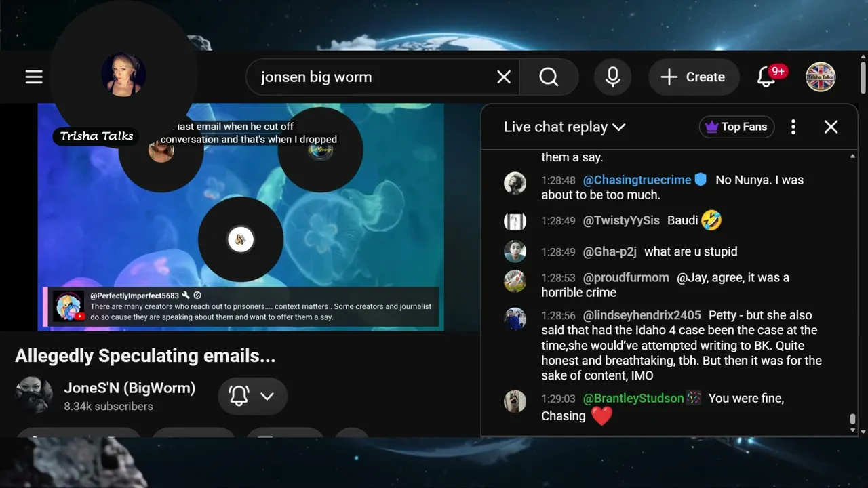
Task: Open the YouTube guide hamburger menu
Action: tap(34, 77)
